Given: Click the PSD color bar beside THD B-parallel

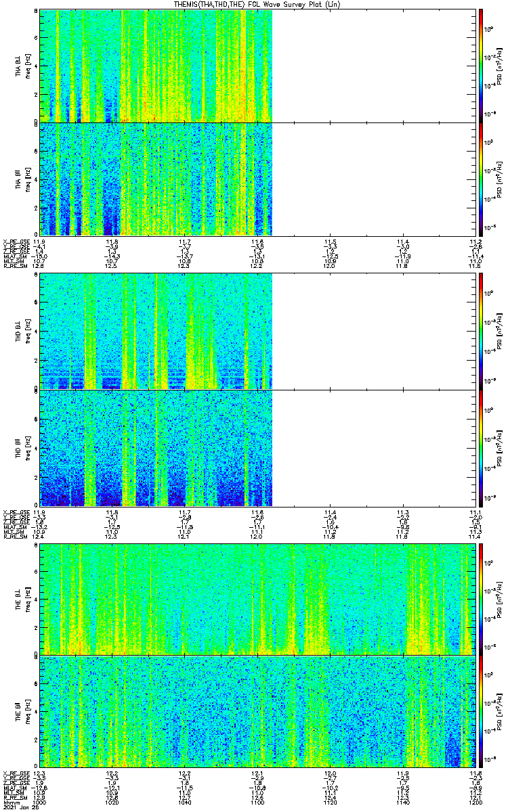Looking at the screenshot, I should coord(481,447).
